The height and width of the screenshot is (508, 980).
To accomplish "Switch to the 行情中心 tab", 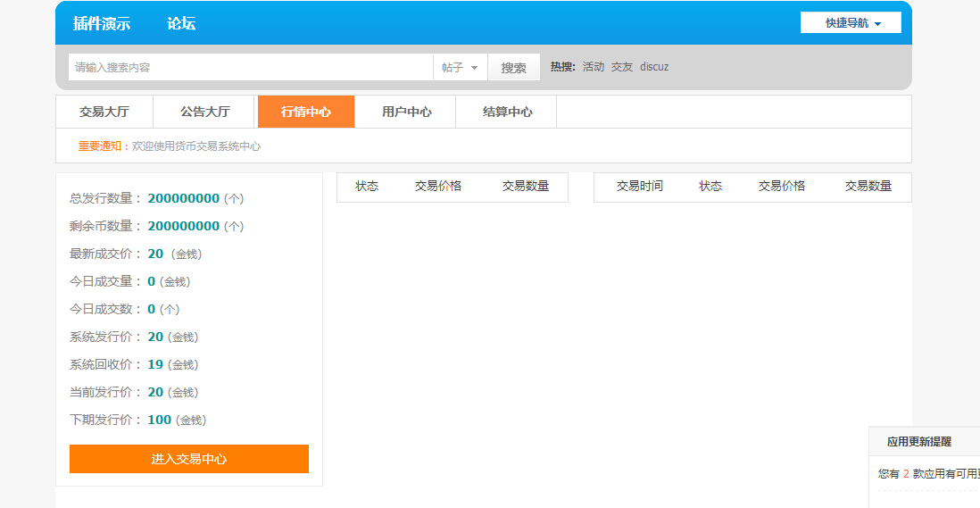I will (x=306, y=112).
